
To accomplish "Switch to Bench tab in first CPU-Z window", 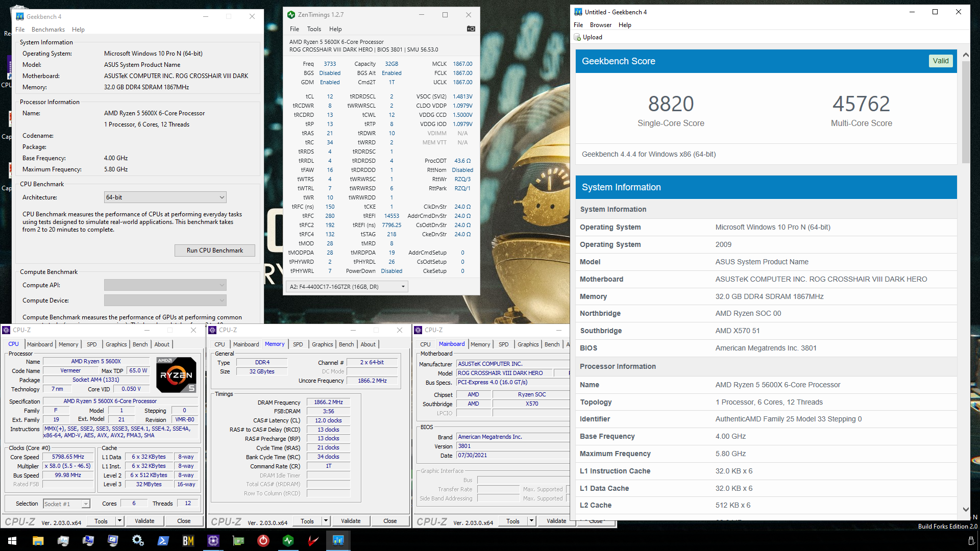I will click(x=140, y=344).
